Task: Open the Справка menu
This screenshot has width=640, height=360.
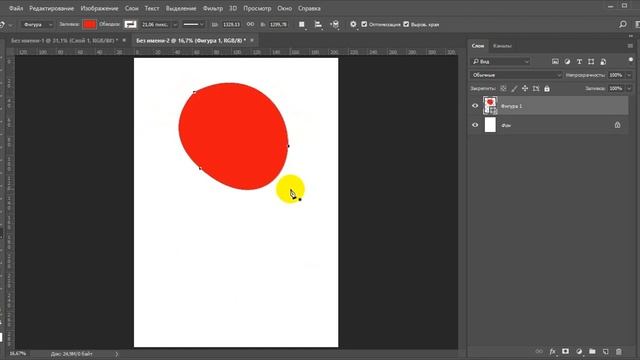Action: click(x=309, y=8)
